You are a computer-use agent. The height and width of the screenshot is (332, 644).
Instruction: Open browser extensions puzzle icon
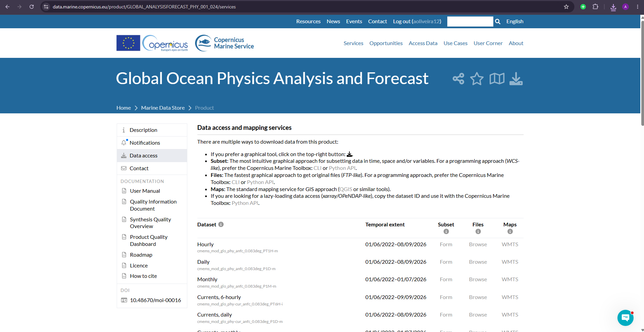pyautogui.click(x=596, y=7)
